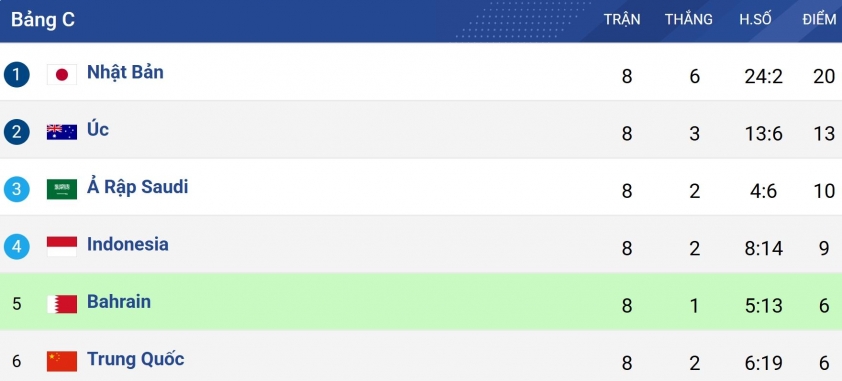Select the rank 3 position badge
Viewport: 842px width, 381px height.
17,189
